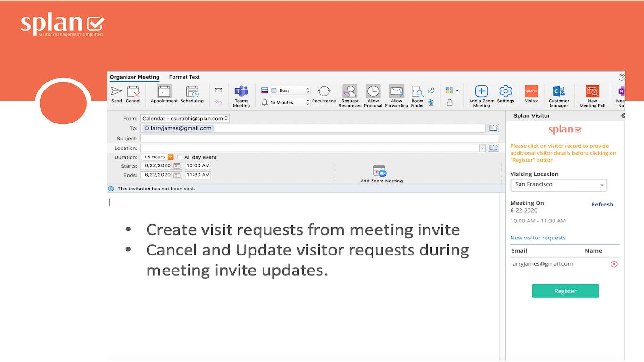Viewport: 644px width, 362px height.
Task: Click the Starts date field
Action: (156, 165)
